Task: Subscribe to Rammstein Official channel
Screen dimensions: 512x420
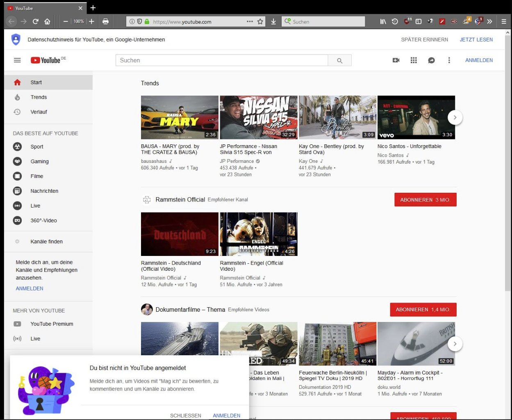Action: pos(426,200)
